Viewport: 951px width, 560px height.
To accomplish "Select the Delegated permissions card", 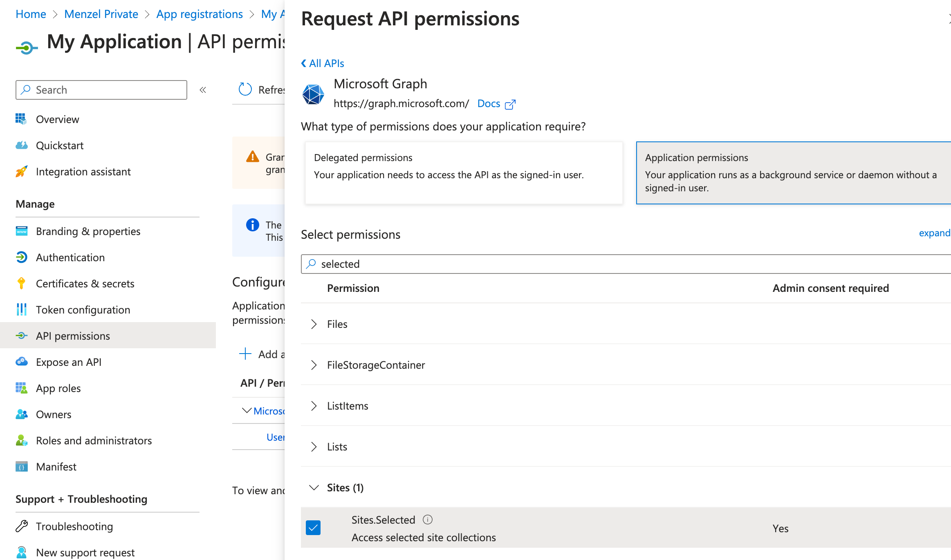I will (x=464, y=172).
